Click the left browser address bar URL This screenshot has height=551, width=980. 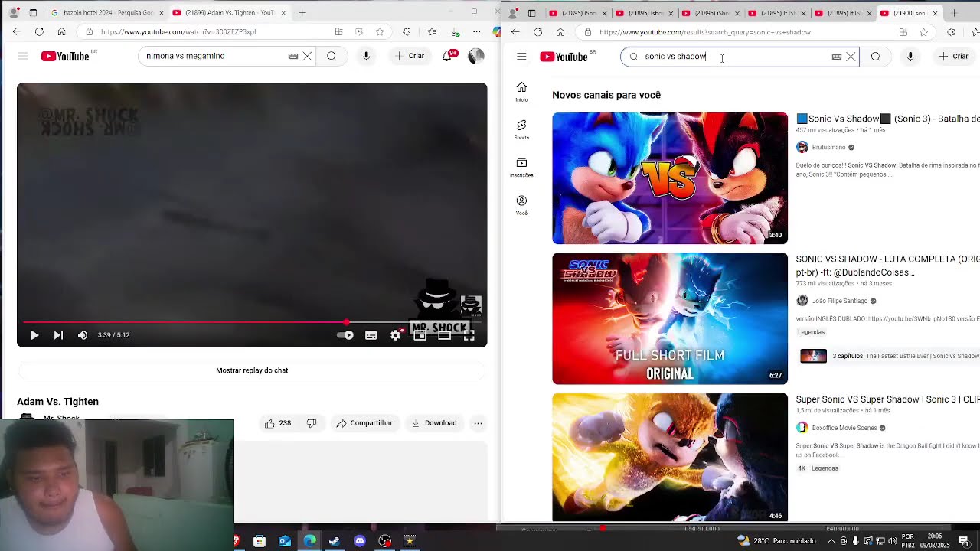pos(178,32)
